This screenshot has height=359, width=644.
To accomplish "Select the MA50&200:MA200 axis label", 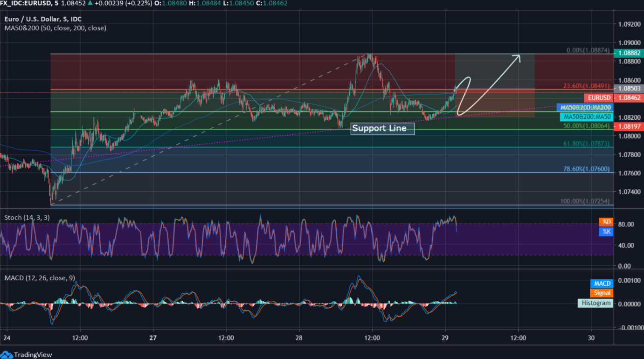I will pos(585,107).
